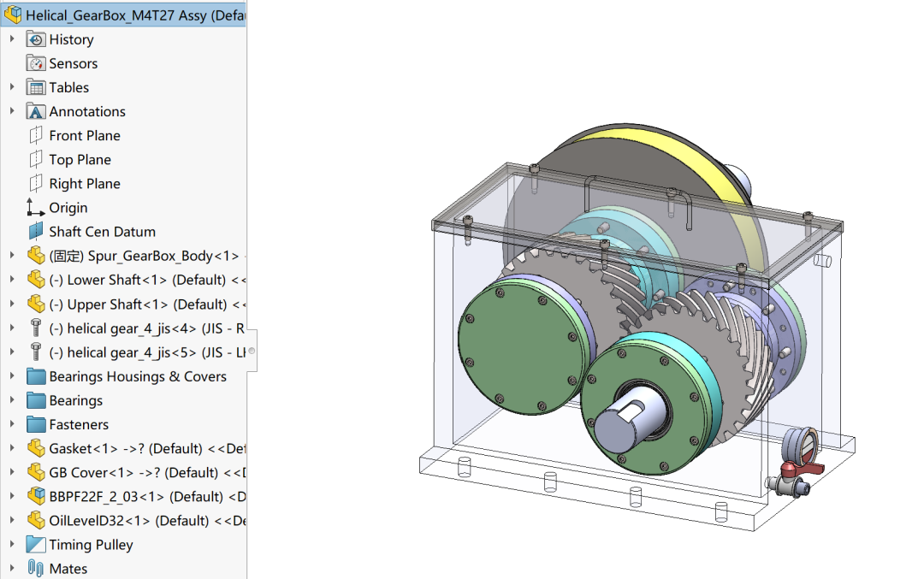The image size is (924, 579).
Task: Click the Right Plane icon
Action: [x=35, y=184]
